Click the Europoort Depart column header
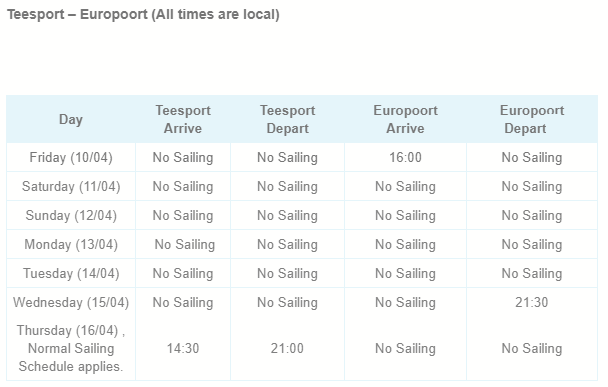Image resolution: width=608 pixels, height=387 pixels. coord(532,119)
